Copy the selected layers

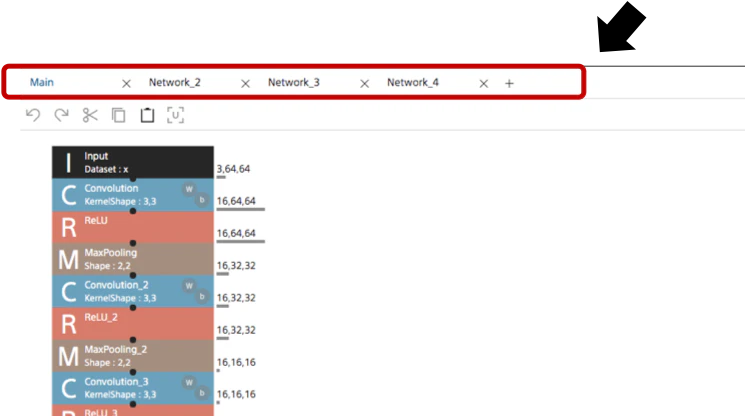coord(118,115)
